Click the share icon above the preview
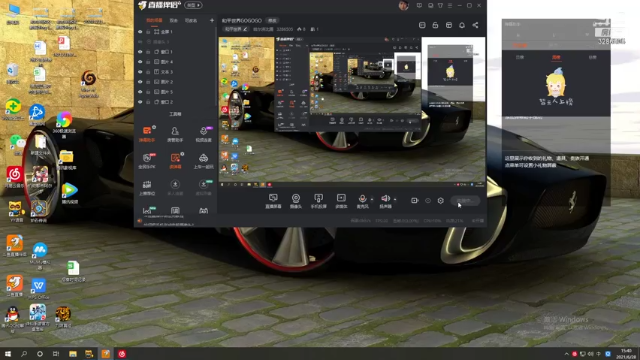This screenshot has width=640, height=360. point(475,25)
